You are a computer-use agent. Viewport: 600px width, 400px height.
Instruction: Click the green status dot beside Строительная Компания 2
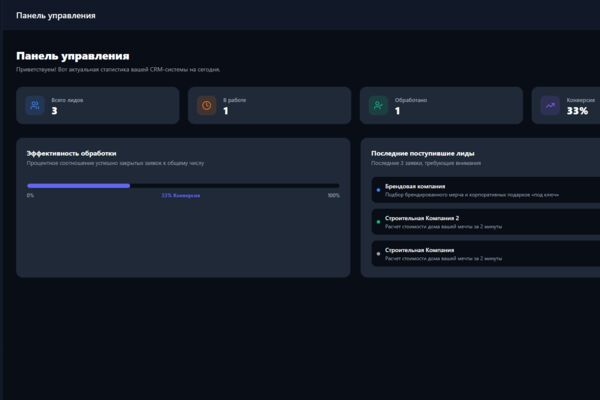(378, 222)
